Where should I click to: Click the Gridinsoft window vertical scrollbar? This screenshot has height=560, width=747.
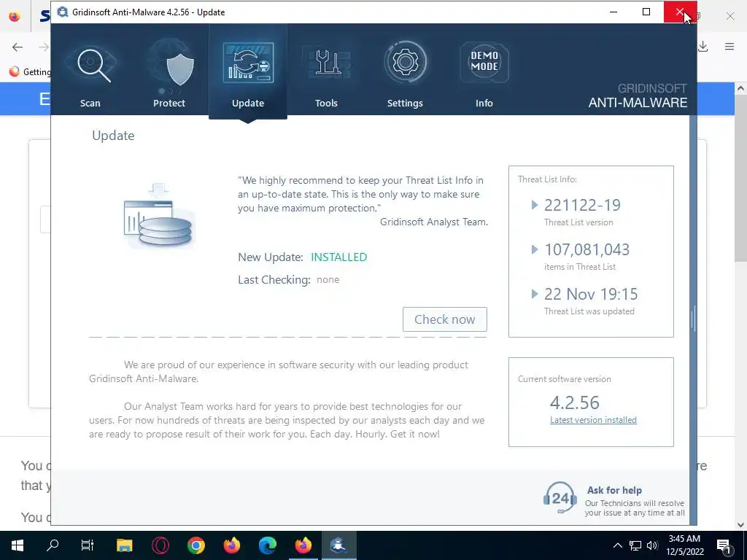[693, 319]
